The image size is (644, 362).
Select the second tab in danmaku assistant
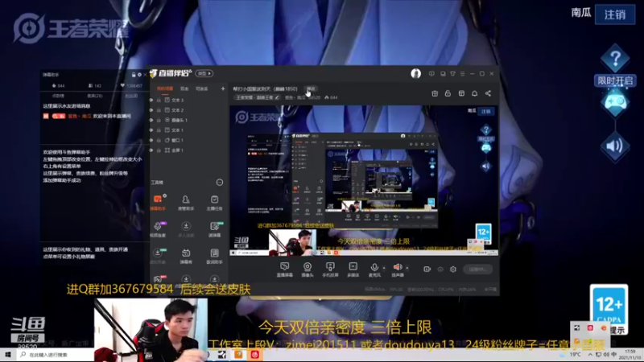[95, 96]
